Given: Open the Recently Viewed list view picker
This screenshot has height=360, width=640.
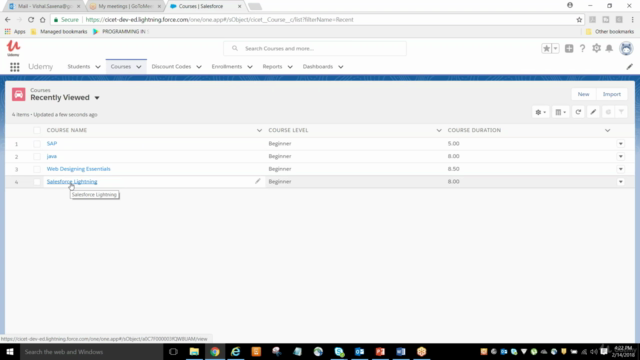Looking at the screenshot, I should [x=97, y=98].
